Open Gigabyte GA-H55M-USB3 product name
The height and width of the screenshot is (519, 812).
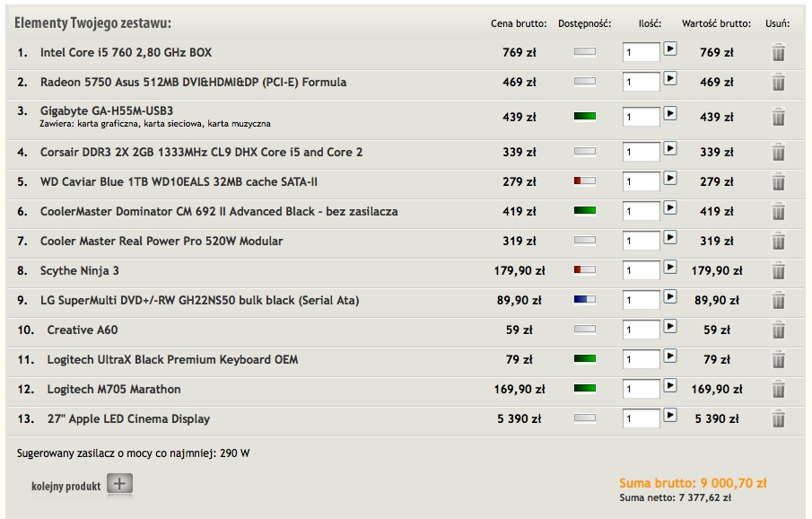107,111
